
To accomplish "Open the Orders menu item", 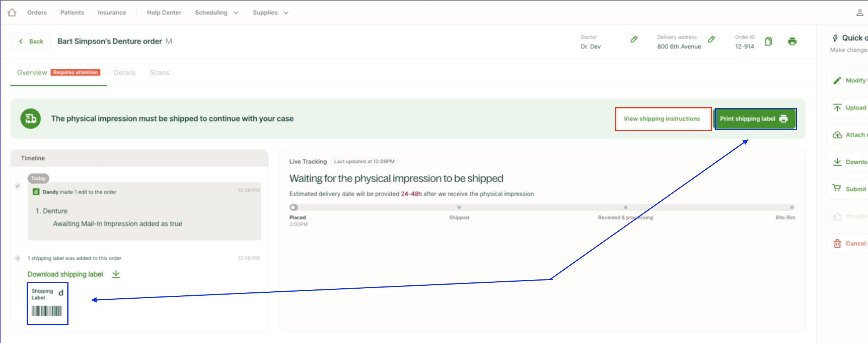I will pos(37,13).
